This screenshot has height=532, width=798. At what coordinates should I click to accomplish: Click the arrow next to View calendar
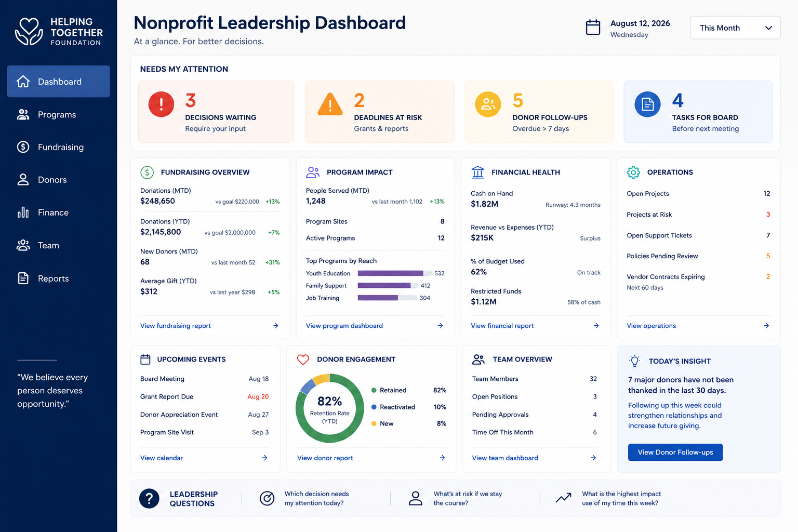pos(264,458)
